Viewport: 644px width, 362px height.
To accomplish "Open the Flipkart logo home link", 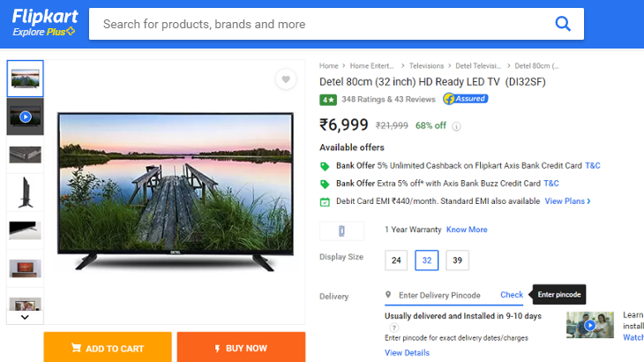I will click(x=44, y=23).
